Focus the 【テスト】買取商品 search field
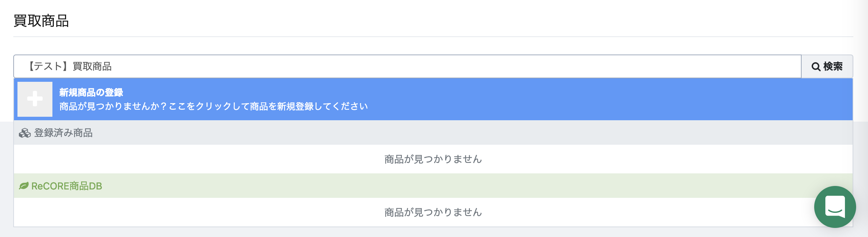Image resolution: width=868 pixels, height=237 pixels. point(407,66)
